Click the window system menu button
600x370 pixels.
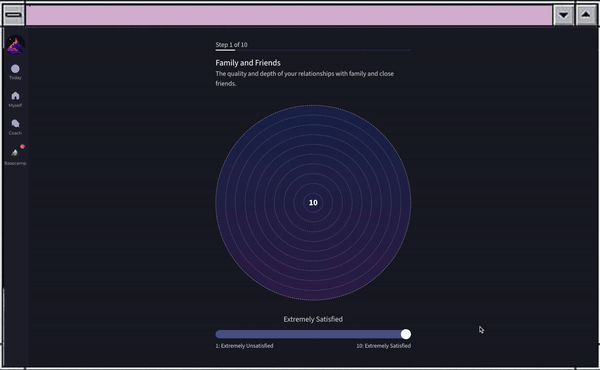click(14, 15)
